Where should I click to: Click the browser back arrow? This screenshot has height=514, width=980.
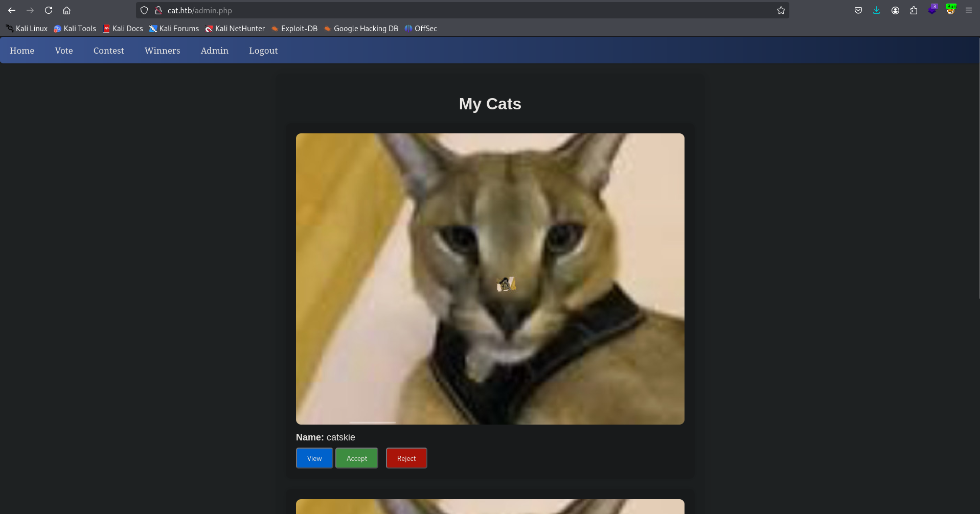pyautogui.click(x=12, y=10)
